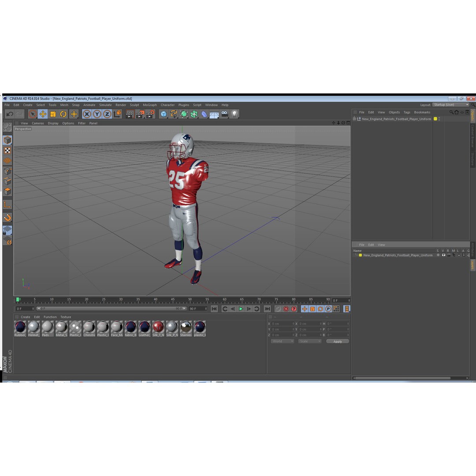Toggle autokeying button
Screen dimensions: 476x476
point(286,309)
